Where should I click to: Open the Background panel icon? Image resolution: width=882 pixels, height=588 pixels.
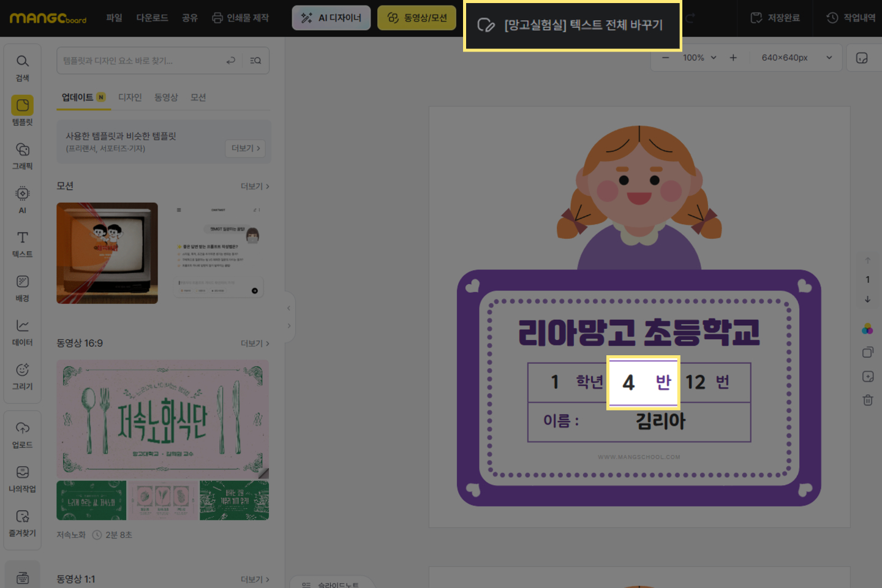pos(23,288)
